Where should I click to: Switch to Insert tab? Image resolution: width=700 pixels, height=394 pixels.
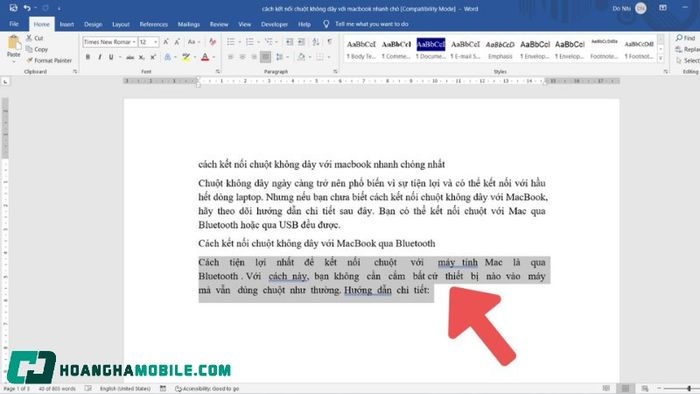tap(67, 24)
